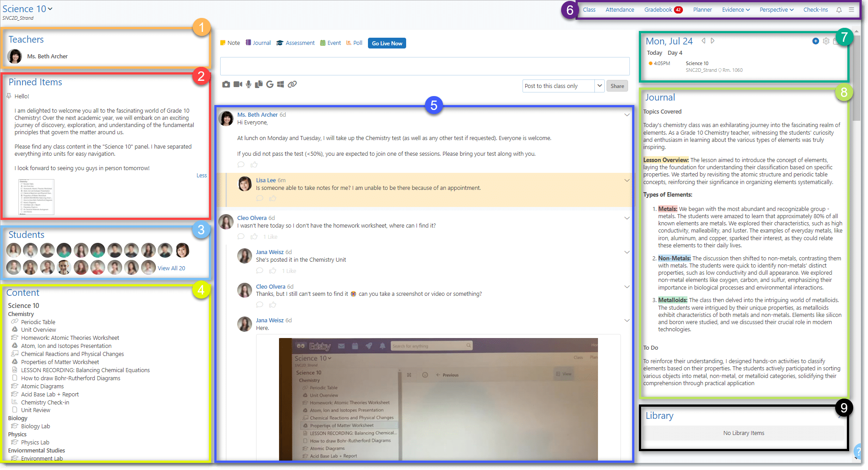Reply to Jana Weisz's Chemistry Unit comment
This screenshot has width=868, height=470.
(260, 271)
